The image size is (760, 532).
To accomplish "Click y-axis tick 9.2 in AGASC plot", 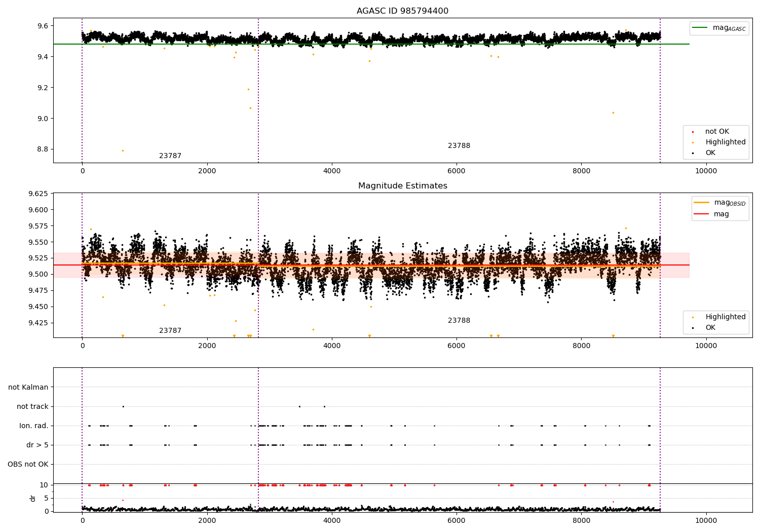I will 42,88.
